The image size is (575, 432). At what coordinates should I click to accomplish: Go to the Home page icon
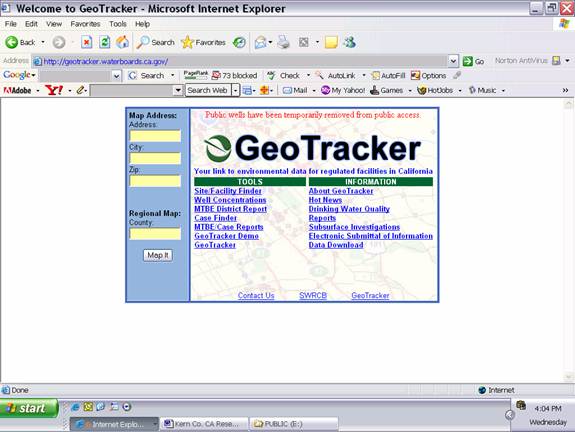[x=122, y=43]
